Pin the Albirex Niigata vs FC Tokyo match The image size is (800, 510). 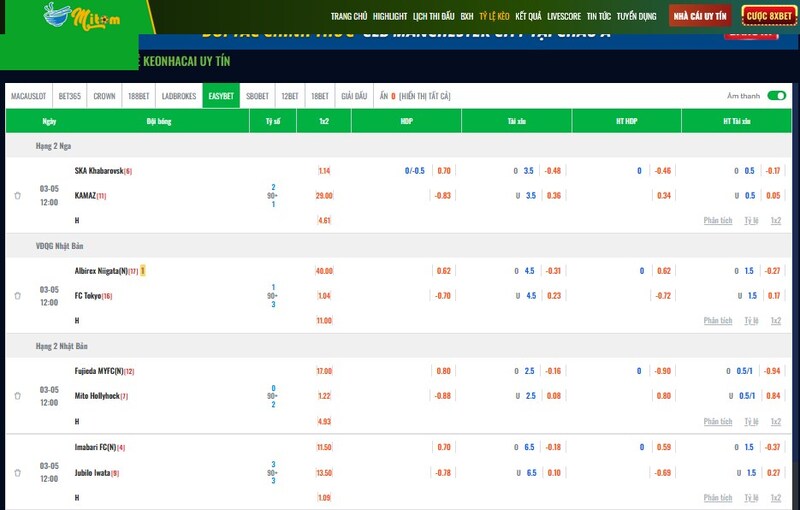coord(17,296)
